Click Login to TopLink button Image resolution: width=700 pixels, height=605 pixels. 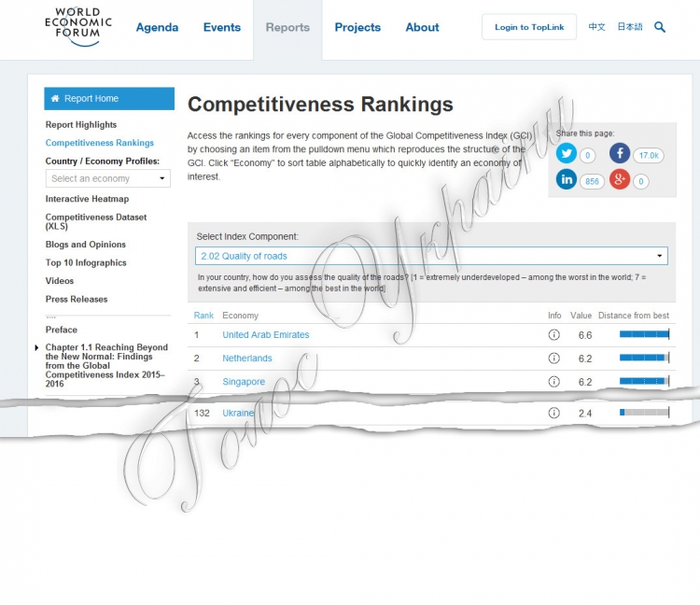[x=529, y=27]
